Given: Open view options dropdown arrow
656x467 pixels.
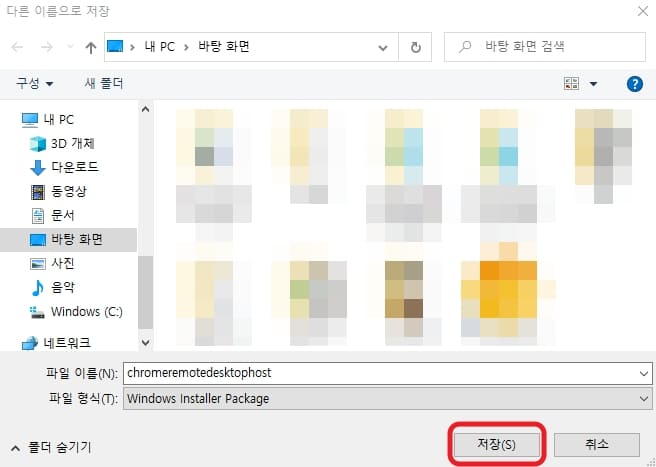Looking at the screenshot, I should click(593, 84).
